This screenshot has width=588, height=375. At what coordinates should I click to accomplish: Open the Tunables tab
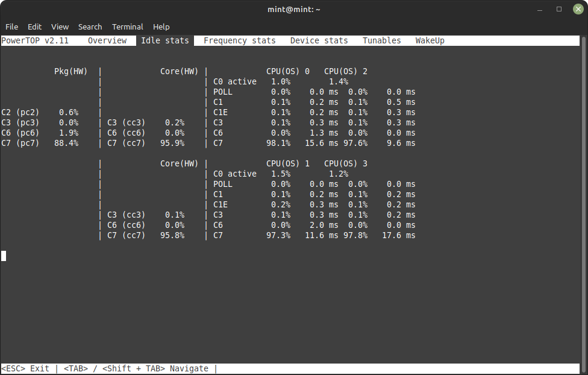(381, 41)
